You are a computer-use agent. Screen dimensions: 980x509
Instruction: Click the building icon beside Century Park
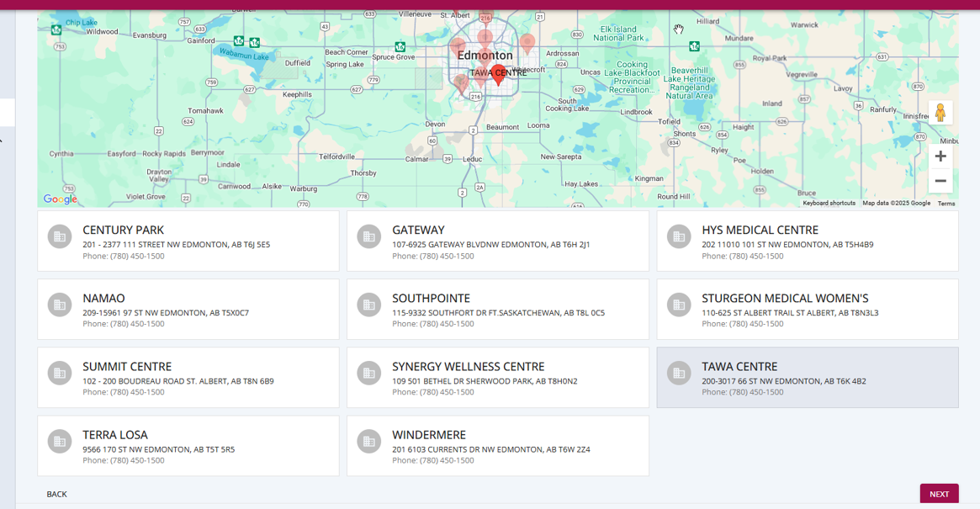click(x=60, y=237)
